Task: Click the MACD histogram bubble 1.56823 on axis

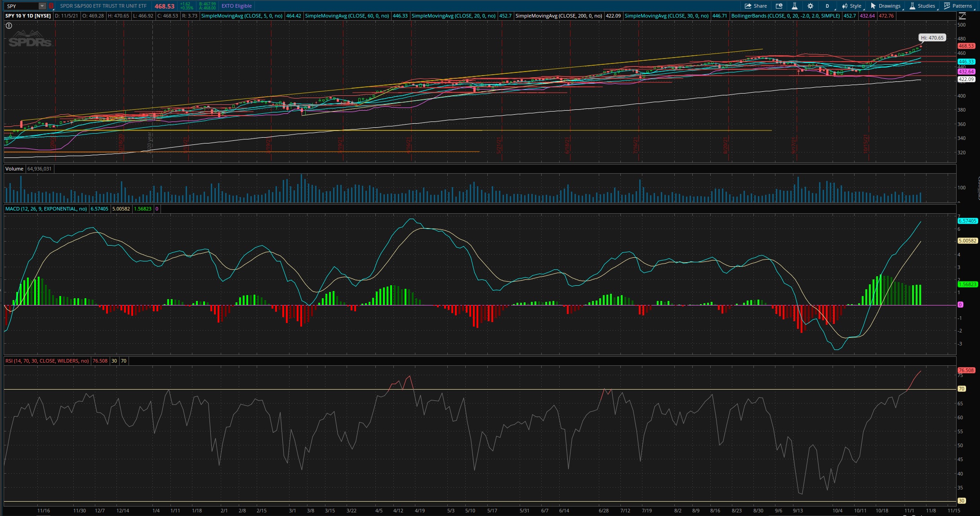Action: tap(967, 284)
